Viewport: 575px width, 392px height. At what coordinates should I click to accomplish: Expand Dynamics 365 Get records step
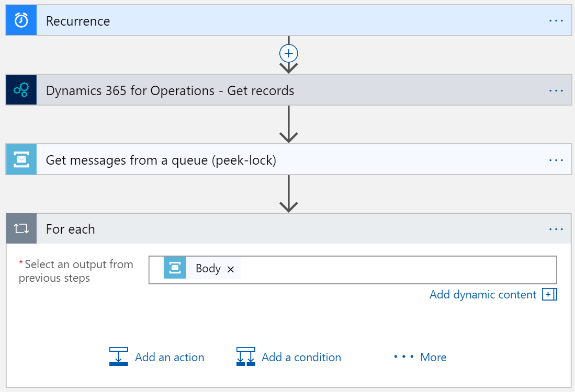pyautogui.click(x=289, y=90)
